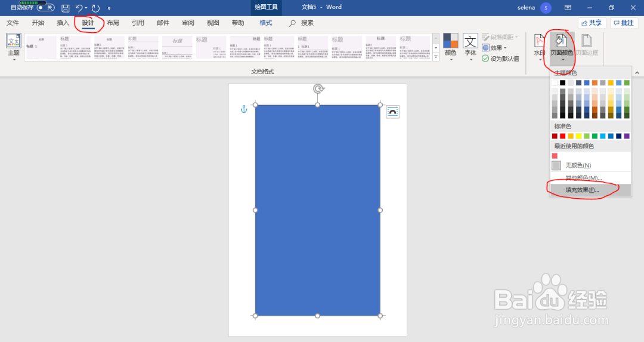Toggle the 自动保存 autosave switch
Image resolution: width=644 pixels, height=342 pixels.
(x=45, y=8)
